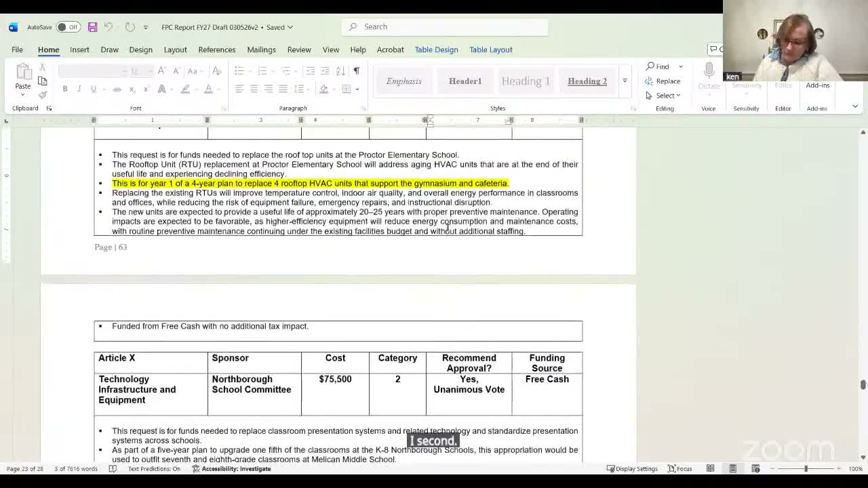Screen dimensions: 868x488
Task: Click the Replace button
Action: coord(663,81)
